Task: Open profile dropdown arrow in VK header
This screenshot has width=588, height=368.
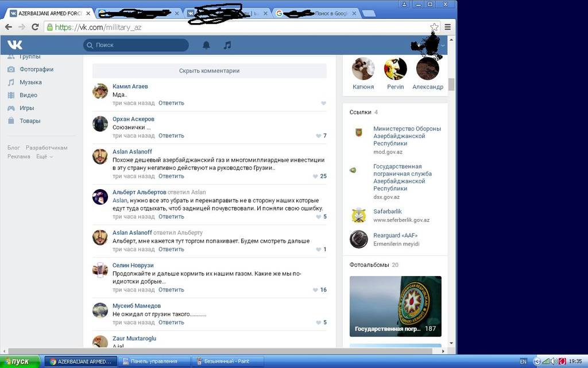Action: click(443, 45)
